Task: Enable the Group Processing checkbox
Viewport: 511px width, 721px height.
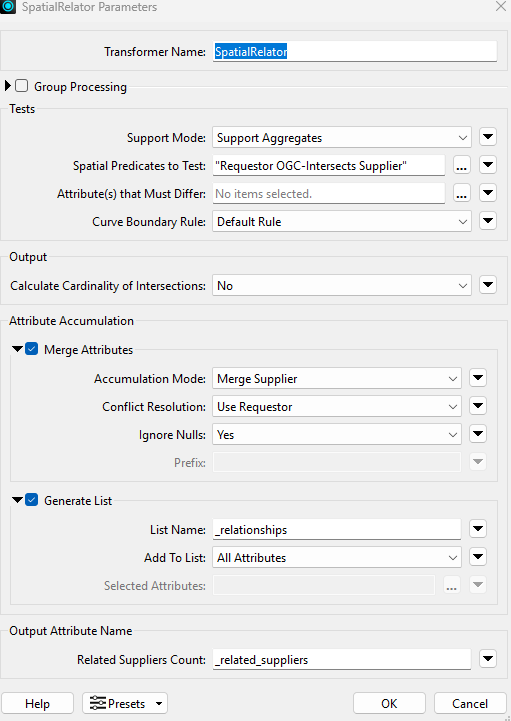Action: pyautogui.click(x=21, y=86)
